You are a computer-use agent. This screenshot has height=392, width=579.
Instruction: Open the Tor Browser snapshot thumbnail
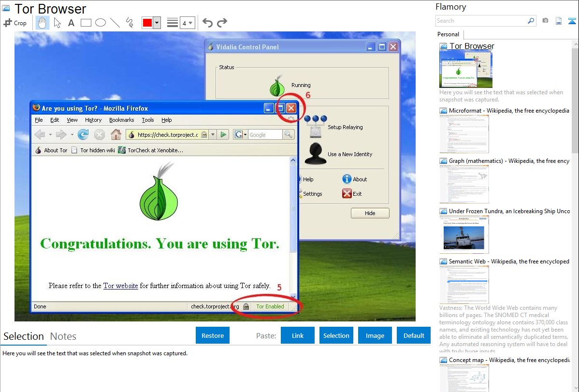465,69
